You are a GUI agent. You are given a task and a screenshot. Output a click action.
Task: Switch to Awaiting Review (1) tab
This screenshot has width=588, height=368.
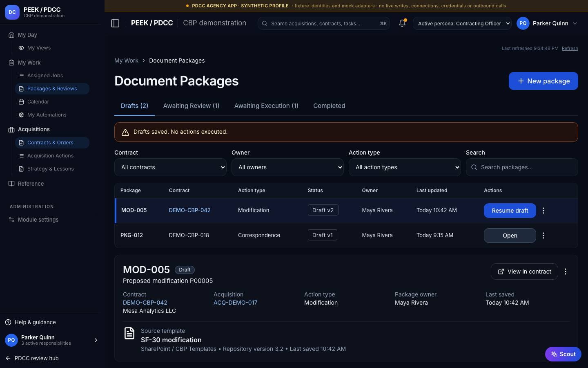click(191, 106)
